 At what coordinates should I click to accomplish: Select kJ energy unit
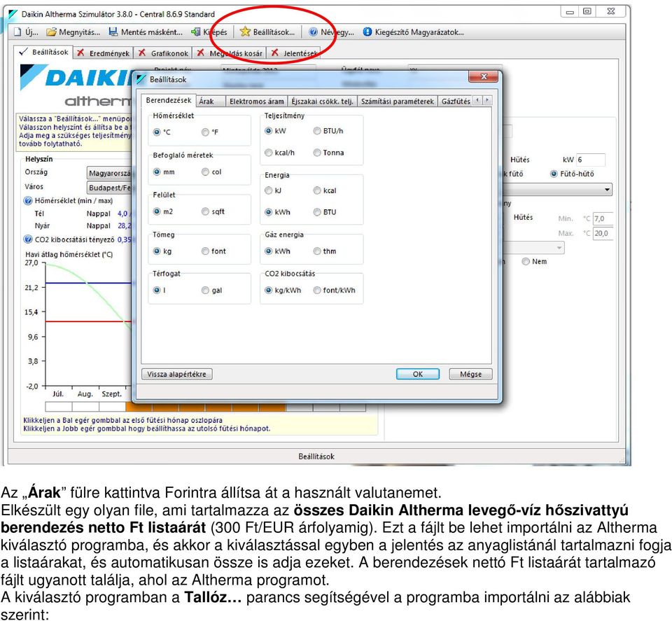point(269,190)
